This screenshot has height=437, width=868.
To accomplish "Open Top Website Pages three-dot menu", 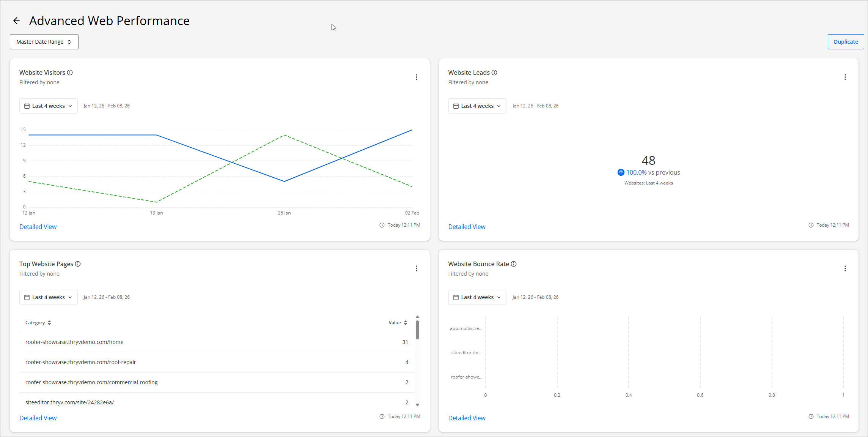I will click(x=416, y=268).
